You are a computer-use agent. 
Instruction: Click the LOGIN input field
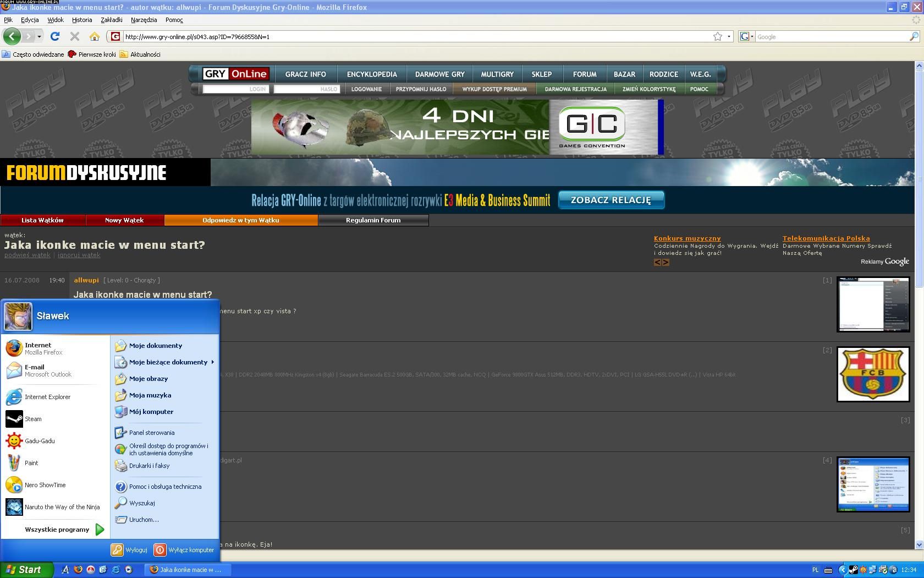pyautogui.click(x=235, y=89)
